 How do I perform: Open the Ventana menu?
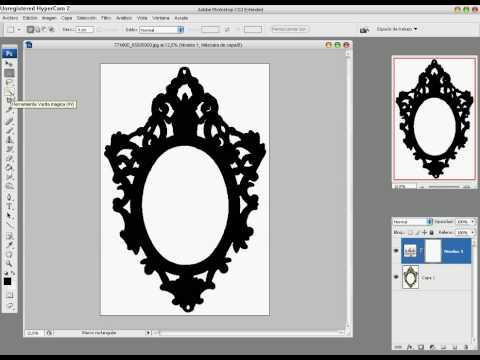pos(161,18)
